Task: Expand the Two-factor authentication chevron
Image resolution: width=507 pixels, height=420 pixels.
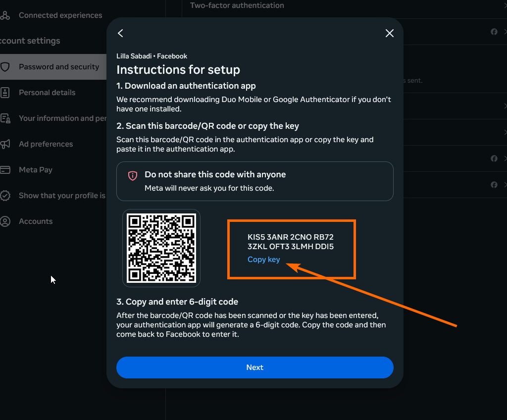Action: tap(505, 6)
